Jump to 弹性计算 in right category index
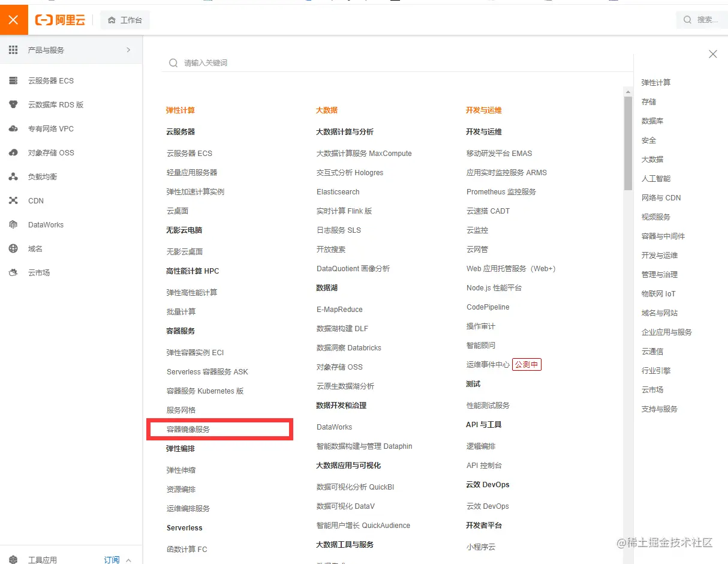This screenshot has height=564, width=728. click(x=656, y=82)
